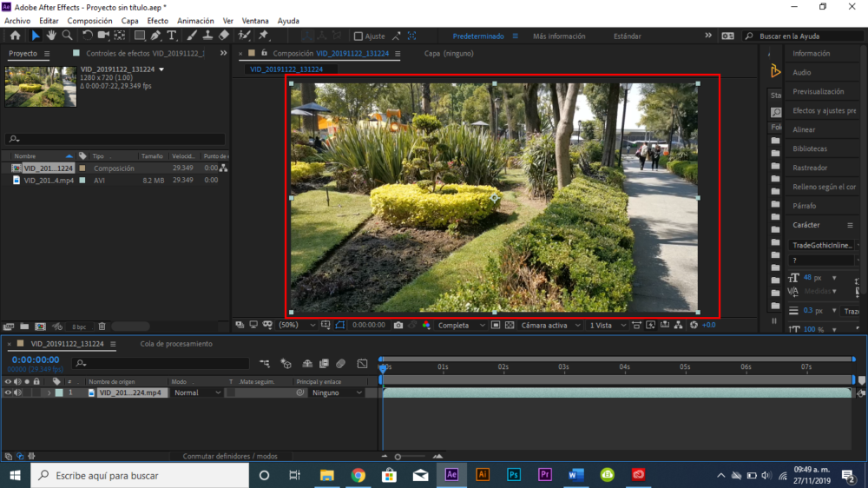Delete selected project item with trash icon
868x488 pixels.
(x=102, y=326)
